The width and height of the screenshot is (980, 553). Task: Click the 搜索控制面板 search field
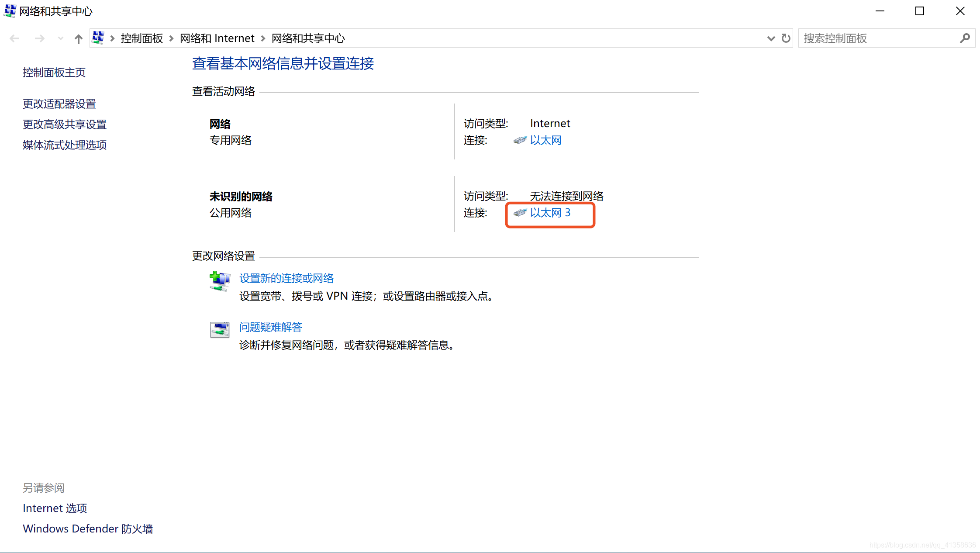coord(878,38)
